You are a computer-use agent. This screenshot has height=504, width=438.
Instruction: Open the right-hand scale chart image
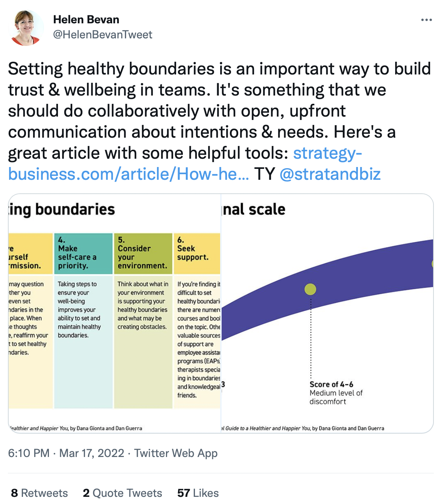pos(327,313)
